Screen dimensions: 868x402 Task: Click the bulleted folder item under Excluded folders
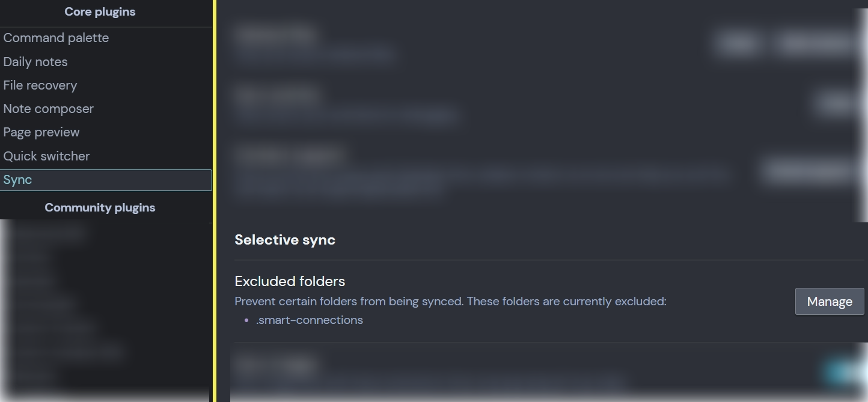(310, 320)
